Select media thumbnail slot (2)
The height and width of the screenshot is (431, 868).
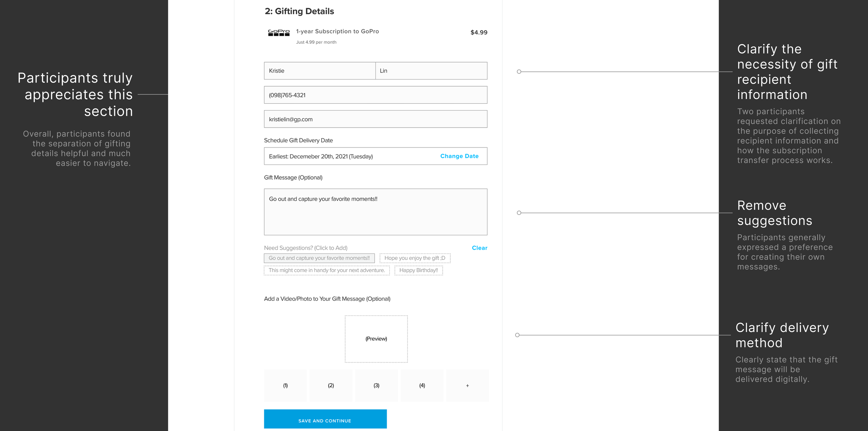331,386
